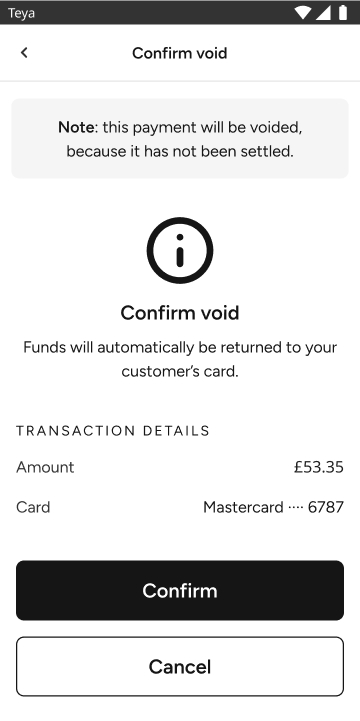Click the circled info icon
The height and width of the screenshot is (721, 360).
pos(180,250)
